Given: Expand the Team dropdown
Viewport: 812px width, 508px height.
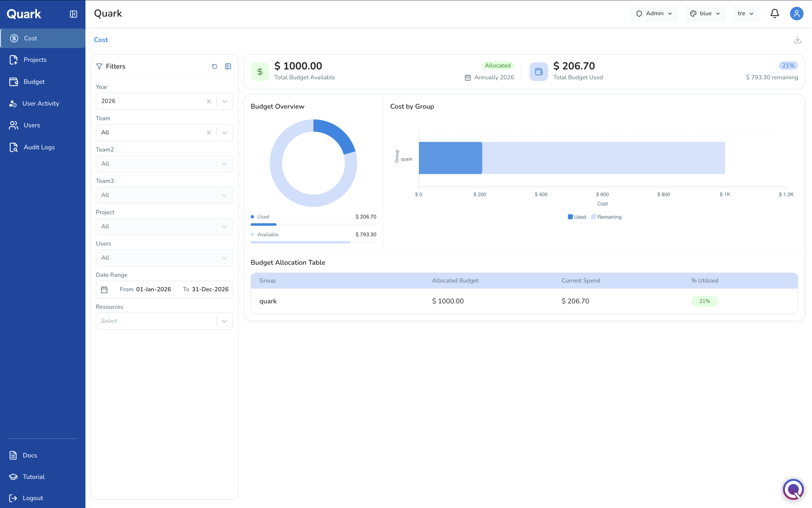Looking at the screenshot, I should click(224, 132).
